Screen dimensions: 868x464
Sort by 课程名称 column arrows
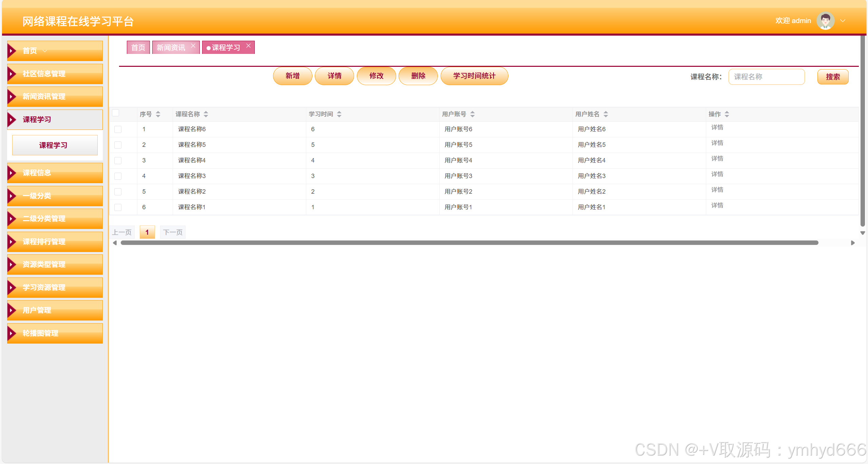(x=206, y=114)
